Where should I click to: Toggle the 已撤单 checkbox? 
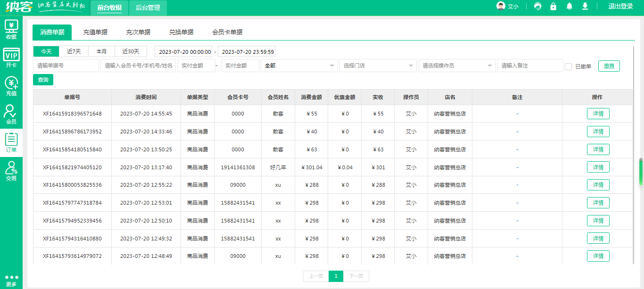[568, 66]
